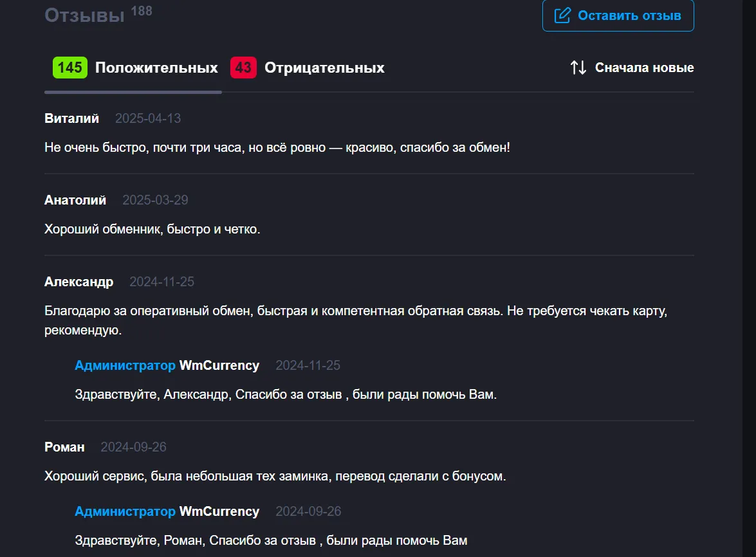Viewport: 756px width, 557px height.
Task: Click the review text 'Не очень быстро, почти три часа'
Action: coord(277,147)
